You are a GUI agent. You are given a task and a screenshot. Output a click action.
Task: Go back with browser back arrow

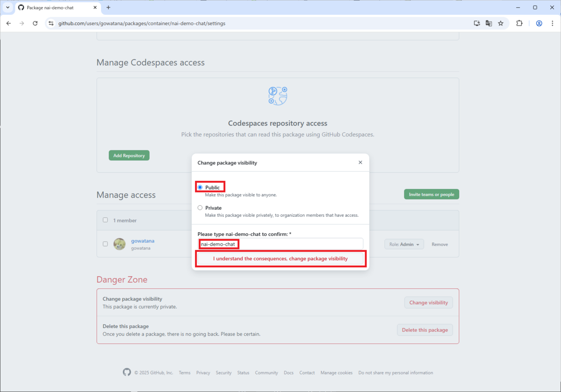click(8, 23)
